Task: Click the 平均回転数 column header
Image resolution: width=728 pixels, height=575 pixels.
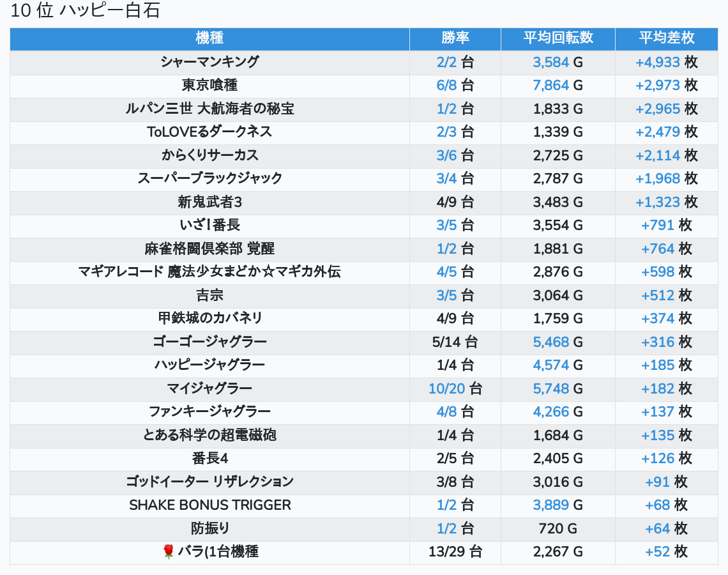Action: tap(557, 38)
